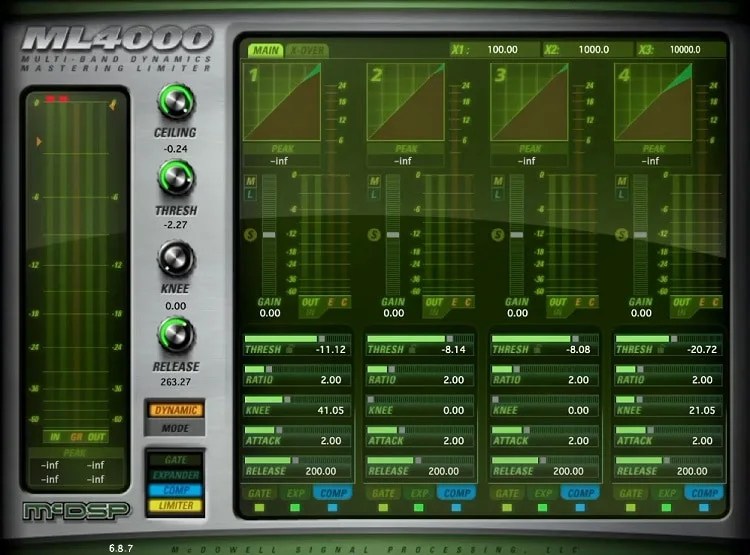Click the X1 crossover frequency field
Image resolution: width=750 pixels, height=555 pixels.
click(x=494, y=49)
